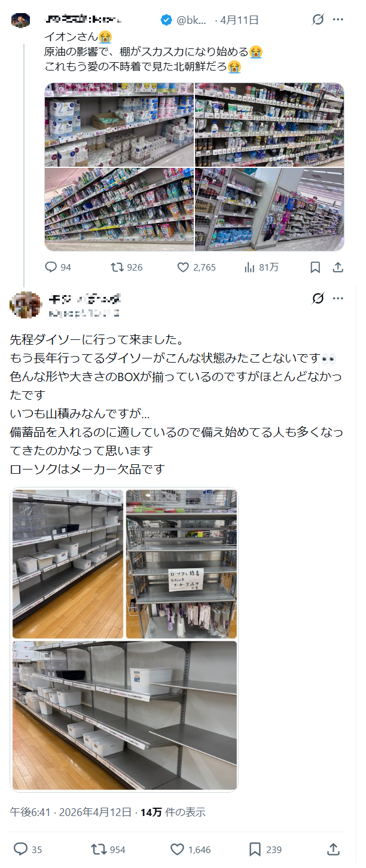
Task: Open the toilet paper shelf photo
Action: coord(119,125)
